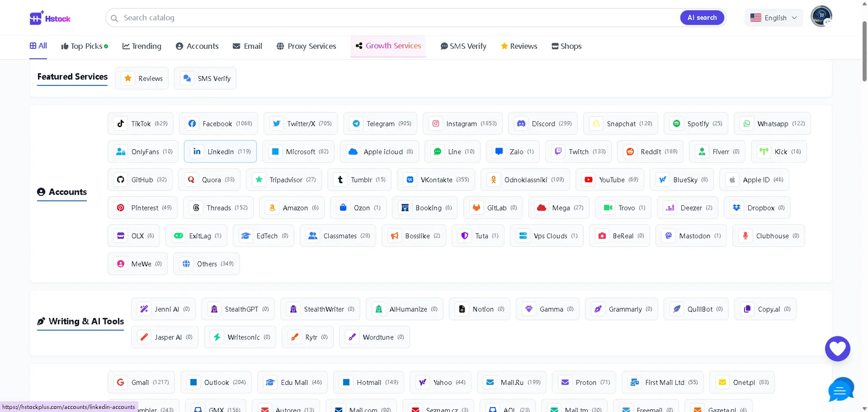The height and width of the screenshot is (412, 868).
Task: Click the Facebook icon
Action: click(x=192, y=123)
